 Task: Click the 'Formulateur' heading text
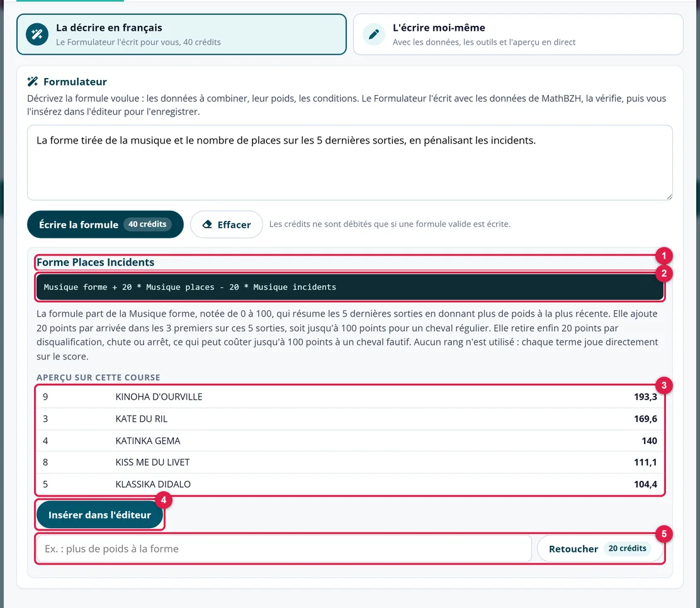[x=75, y=82]
